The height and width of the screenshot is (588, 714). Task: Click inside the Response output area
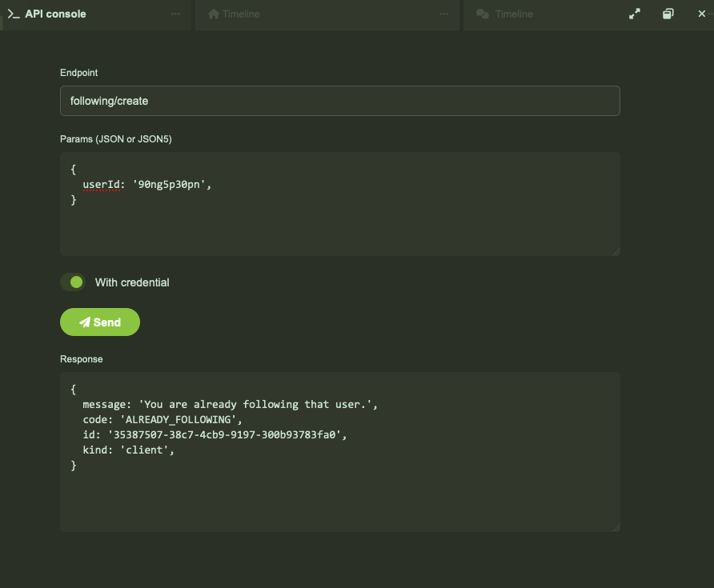(339, 496)
